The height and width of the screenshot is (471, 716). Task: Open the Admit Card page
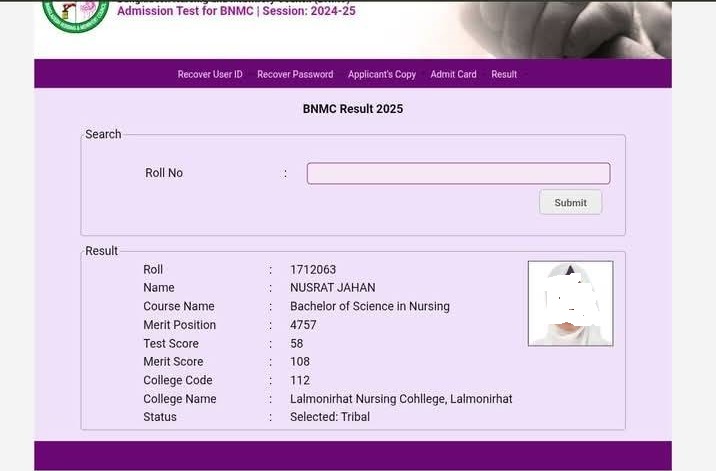pyautogui.click(x=453, y=74)
